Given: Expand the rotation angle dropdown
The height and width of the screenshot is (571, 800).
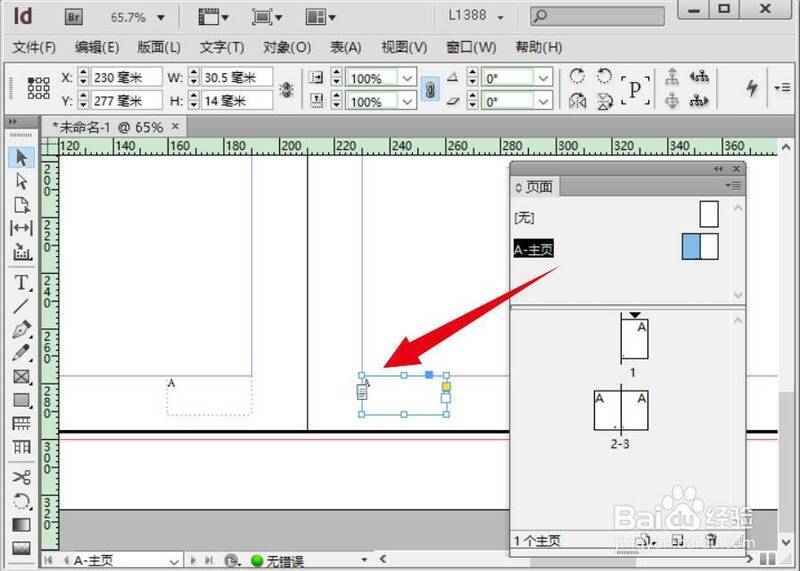Looking at the screenshot, I should pyautogui.click(x=543, y=78).
